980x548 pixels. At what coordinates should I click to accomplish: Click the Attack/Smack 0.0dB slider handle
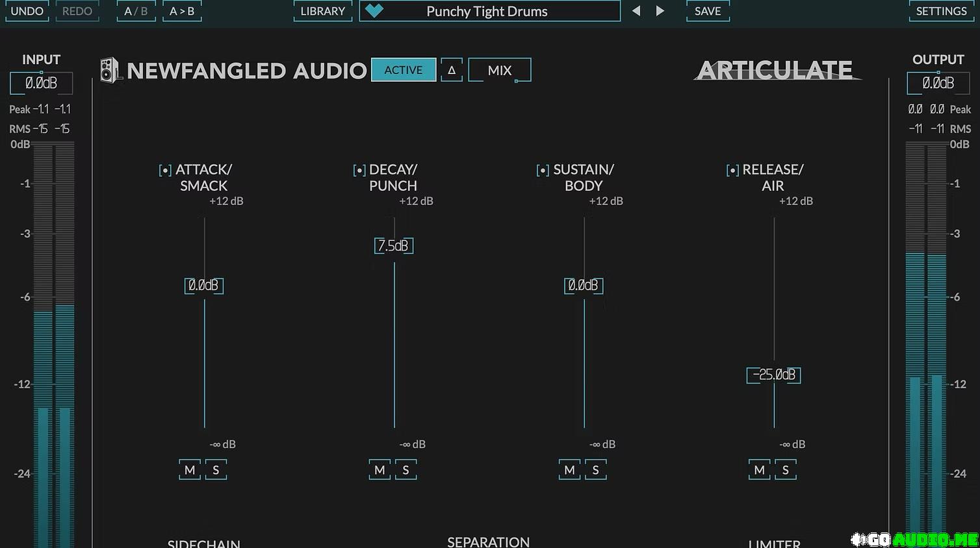[204, 285]
